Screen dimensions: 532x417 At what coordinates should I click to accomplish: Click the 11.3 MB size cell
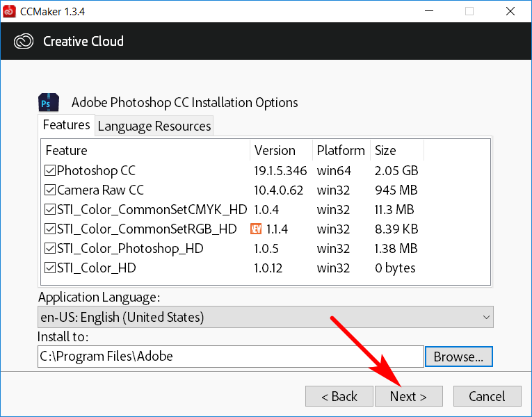coord(394,209)
